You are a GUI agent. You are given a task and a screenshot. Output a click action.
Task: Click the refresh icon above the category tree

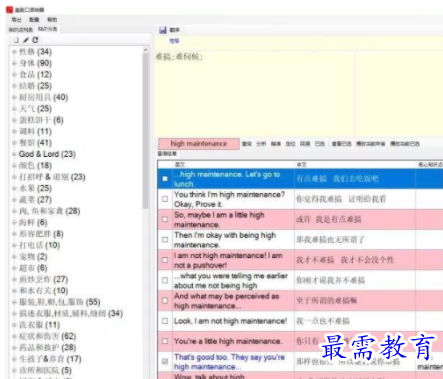click(35, 40)
